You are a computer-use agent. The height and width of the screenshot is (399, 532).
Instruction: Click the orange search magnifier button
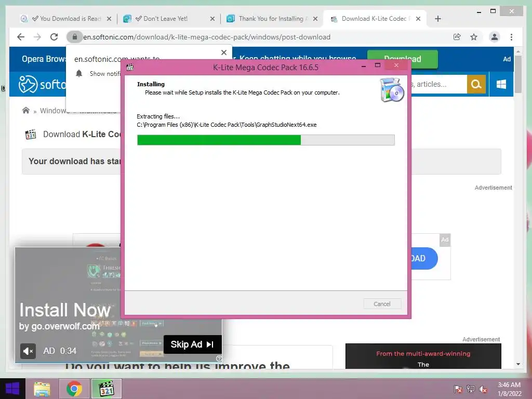tap(476, 84)
